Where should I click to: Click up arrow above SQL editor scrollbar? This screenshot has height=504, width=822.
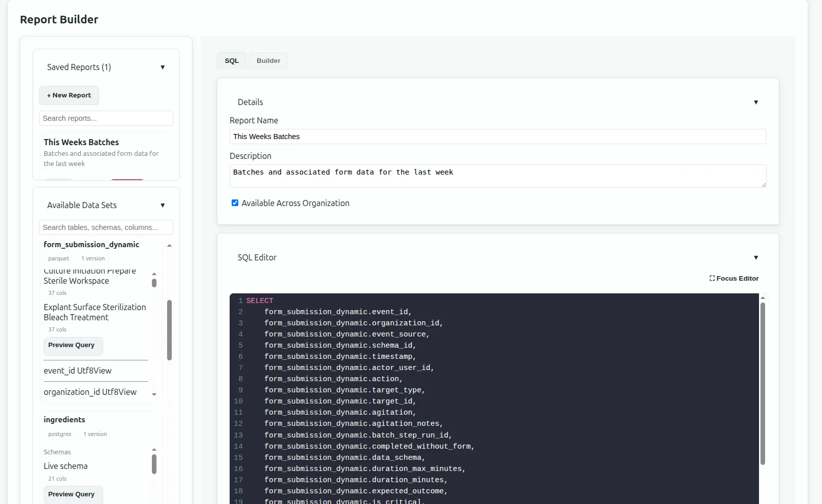[763, 297]
